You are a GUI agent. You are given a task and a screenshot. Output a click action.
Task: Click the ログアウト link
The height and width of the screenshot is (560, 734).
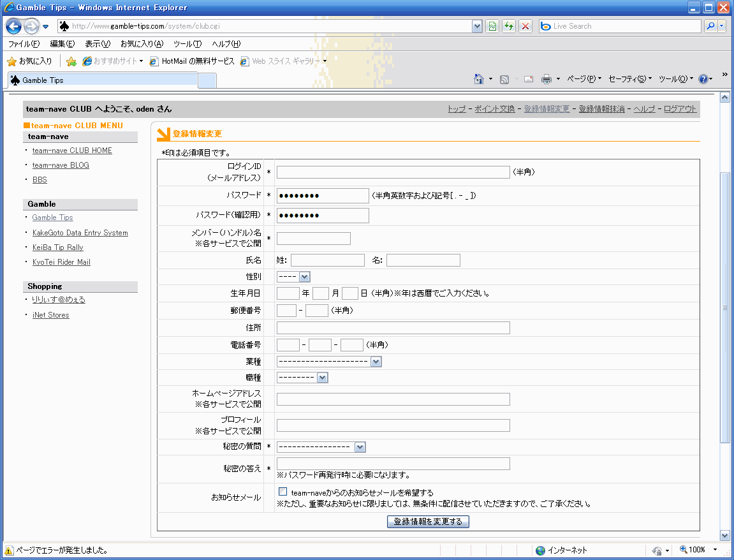680,109
